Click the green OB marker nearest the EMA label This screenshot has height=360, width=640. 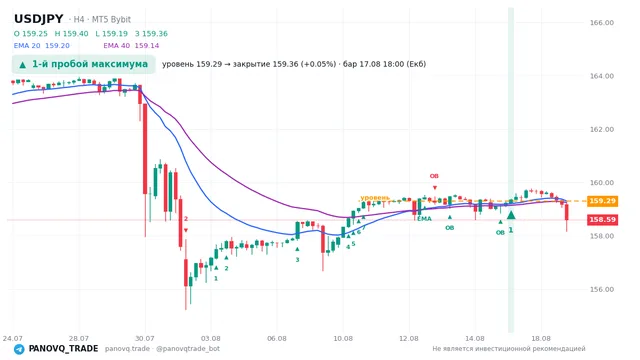[x=449, y=228]
